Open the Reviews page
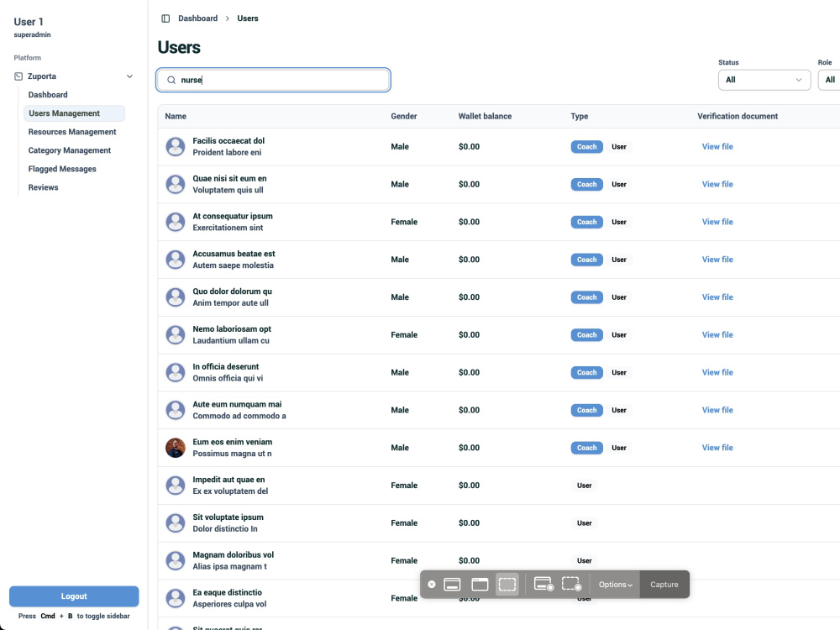 [x=44, y=187]
